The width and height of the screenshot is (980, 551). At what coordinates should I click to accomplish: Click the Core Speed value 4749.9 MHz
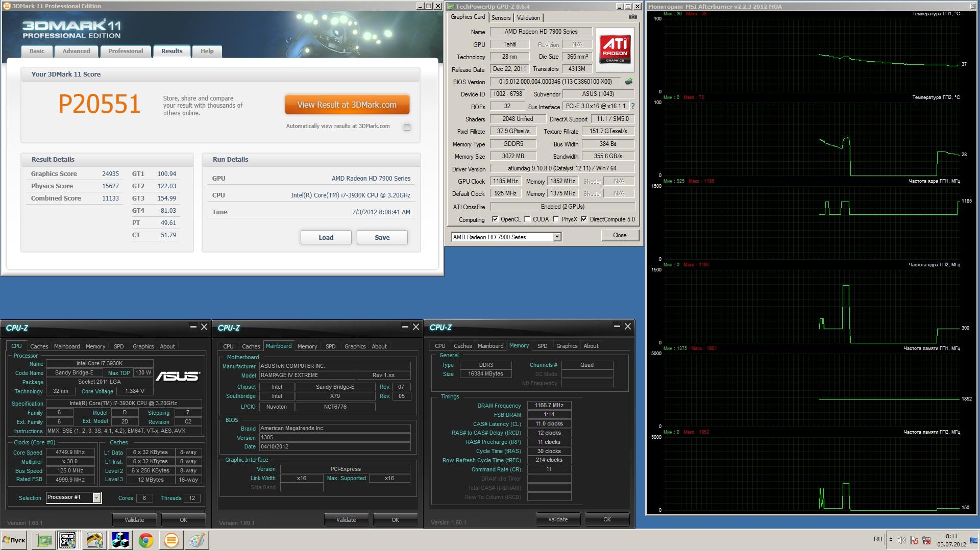click(70, 452)
